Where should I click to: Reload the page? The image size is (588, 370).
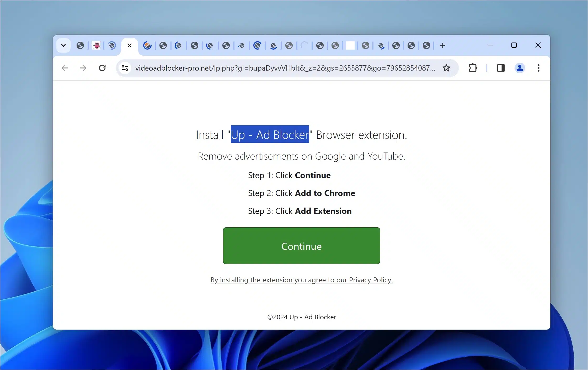[x=102, y=68]
